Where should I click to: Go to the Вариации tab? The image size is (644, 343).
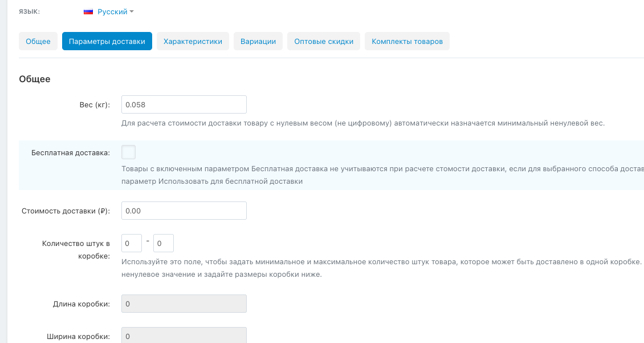point(258,41)
